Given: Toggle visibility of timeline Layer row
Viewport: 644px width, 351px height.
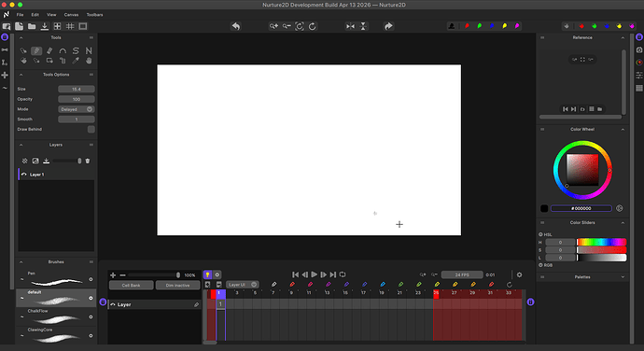Looking at the screenshot, I should 113,304.
